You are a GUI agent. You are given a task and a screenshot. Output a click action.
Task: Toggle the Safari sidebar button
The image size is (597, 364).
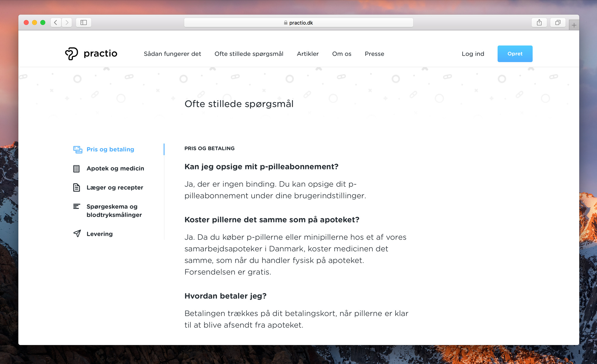click(84, 23)
